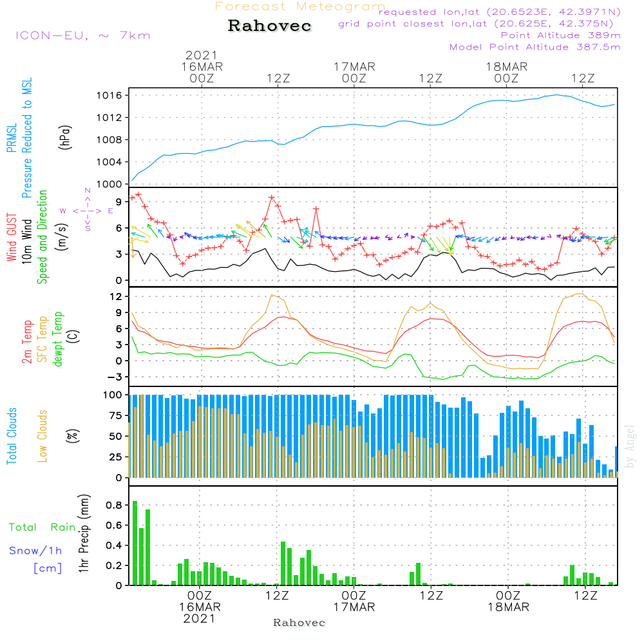Select the Total Rain legend label
The image size is (644, 644).
pyautogui.click(x=43, y=527)
